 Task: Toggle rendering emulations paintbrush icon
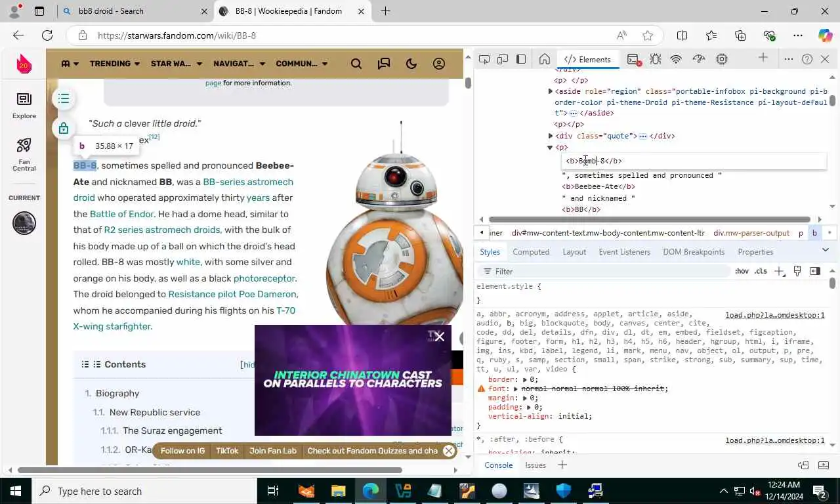[797, 271]
